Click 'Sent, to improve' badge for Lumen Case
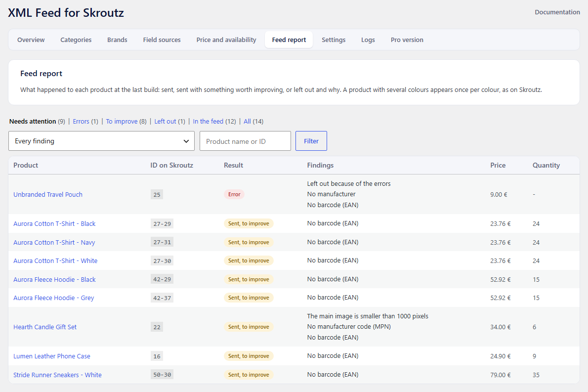 point(249,356)
